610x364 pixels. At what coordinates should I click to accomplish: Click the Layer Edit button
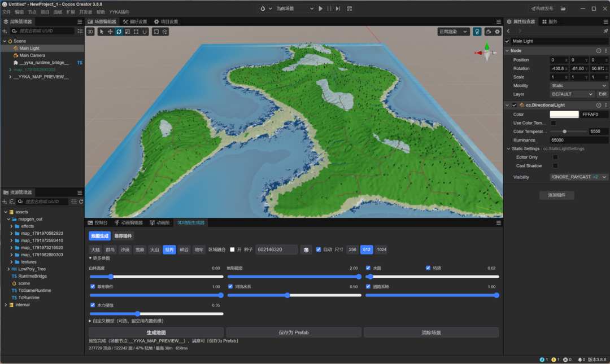[602, 94]
